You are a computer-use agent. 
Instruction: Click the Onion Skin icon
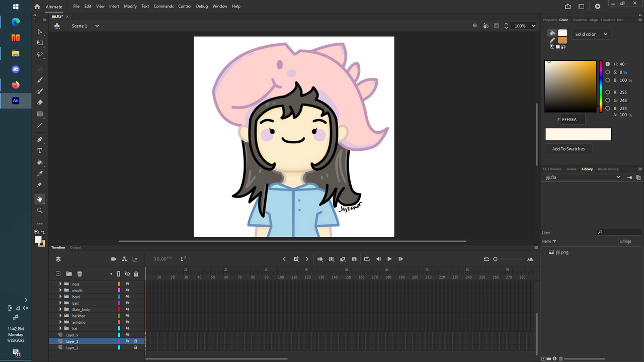[320, 259]
